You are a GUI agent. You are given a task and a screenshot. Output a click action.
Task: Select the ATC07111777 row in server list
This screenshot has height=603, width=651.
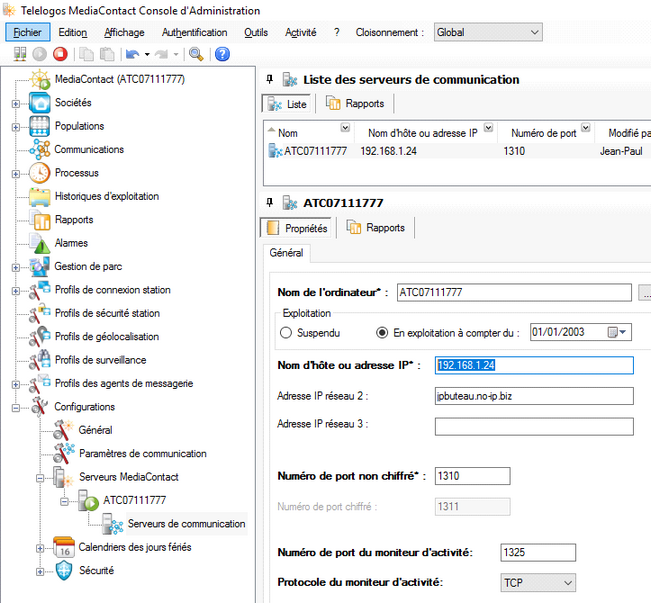tap(457, 151)
